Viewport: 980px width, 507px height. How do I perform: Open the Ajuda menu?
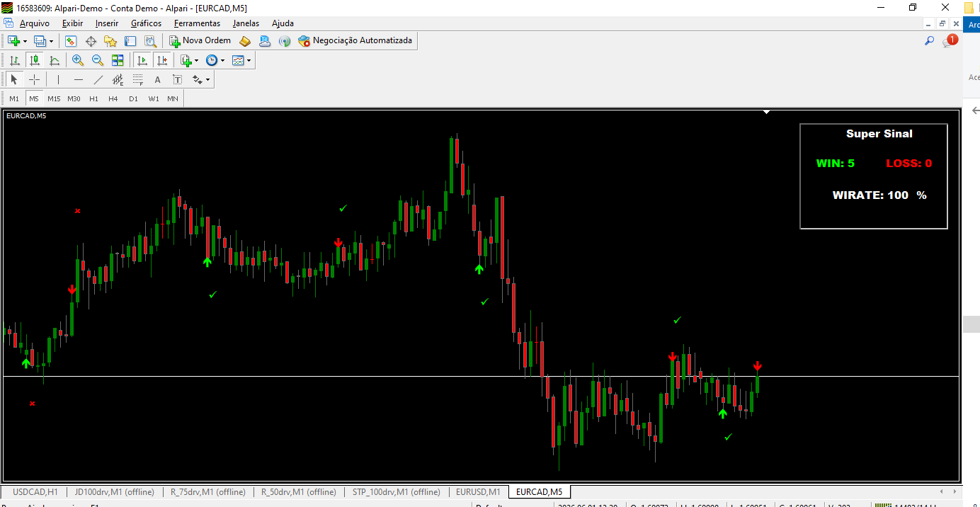283,23
